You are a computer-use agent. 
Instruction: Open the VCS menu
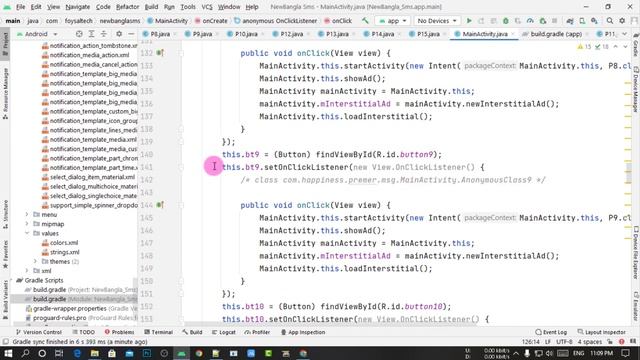[207, 7]
